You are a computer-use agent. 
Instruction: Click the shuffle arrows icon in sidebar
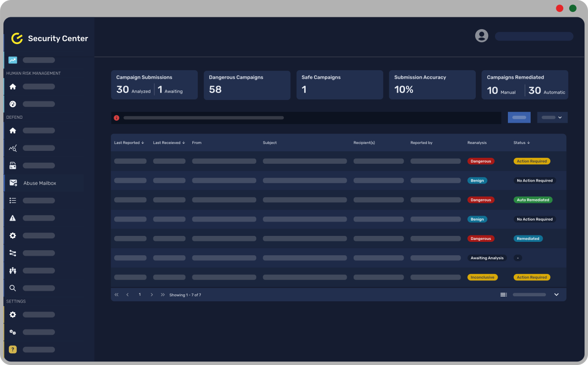point(13,253)
